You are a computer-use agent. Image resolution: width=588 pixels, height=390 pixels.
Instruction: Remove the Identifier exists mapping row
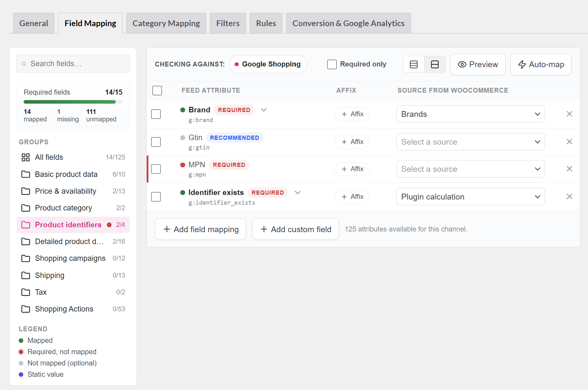pyautogui.click(x=569, y=197)
